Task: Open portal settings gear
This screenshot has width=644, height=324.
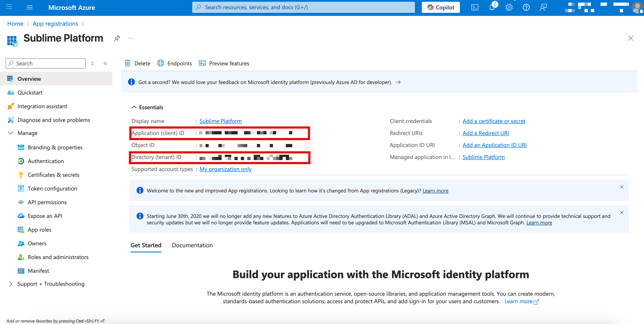Action: (509, 7)
